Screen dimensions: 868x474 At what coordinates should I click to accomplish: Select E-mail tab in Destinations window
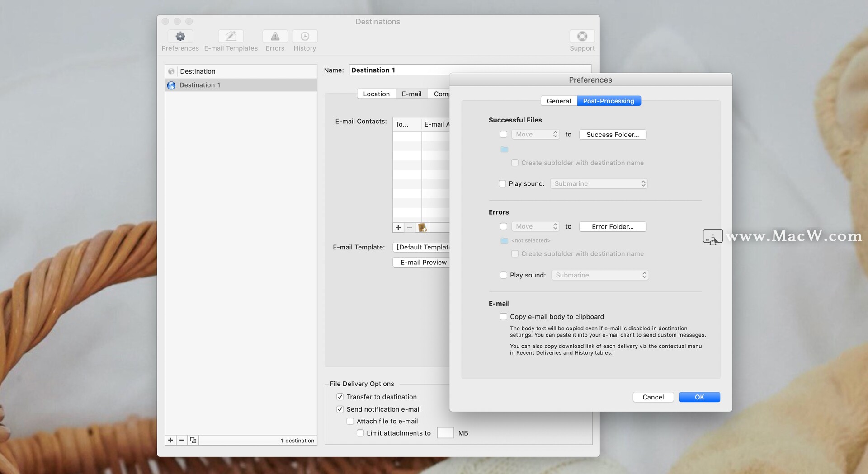coord(411,94)
